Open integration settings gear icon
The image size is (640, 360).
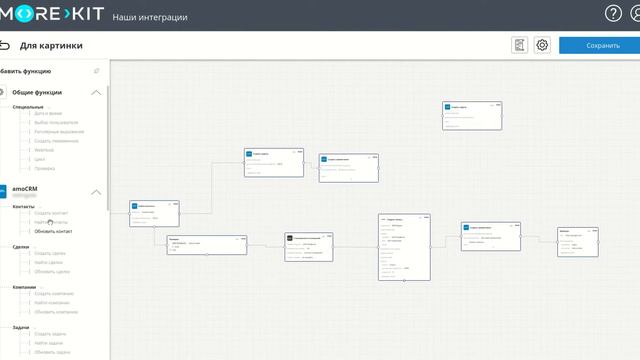(542, 45)
